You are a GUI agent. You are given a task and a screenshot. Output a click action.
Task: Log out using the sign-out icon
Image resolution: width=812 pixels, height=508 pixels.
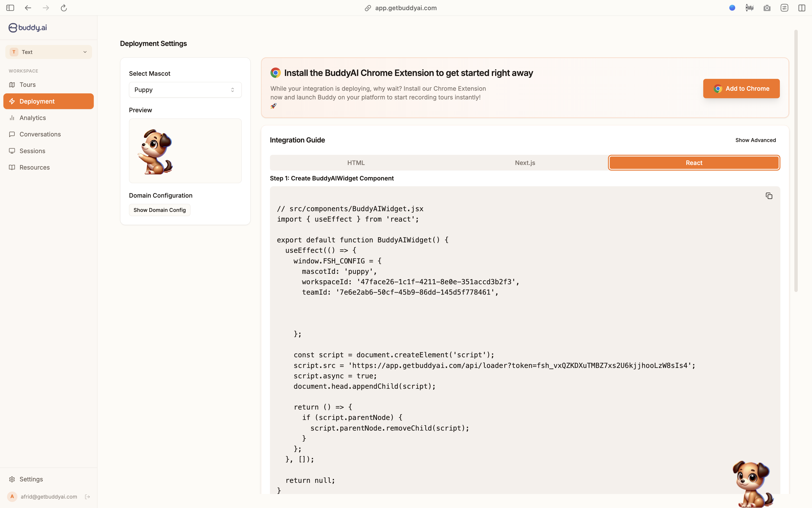pos(87,497)
